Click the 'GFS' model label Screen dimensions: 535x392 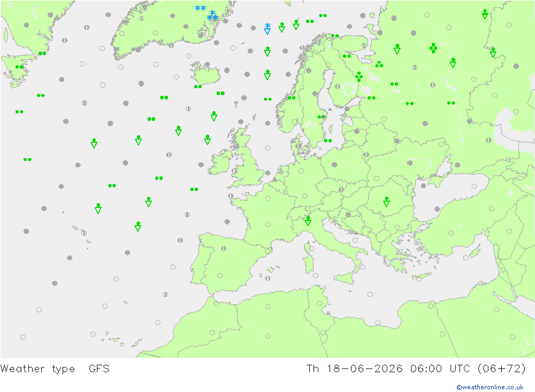point(100,369)
